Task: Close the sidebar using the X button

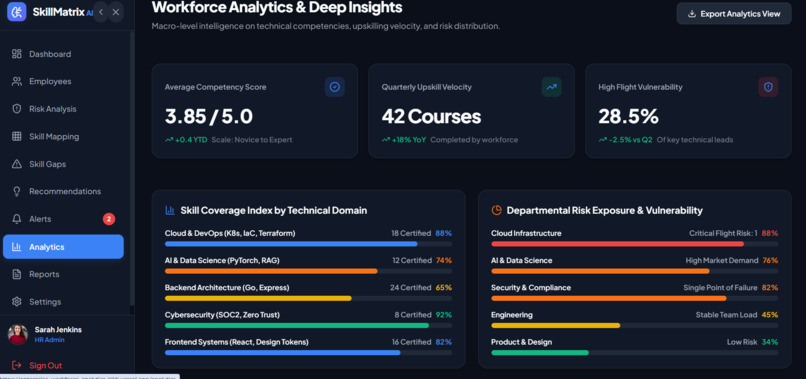Action: coord(116,12)
